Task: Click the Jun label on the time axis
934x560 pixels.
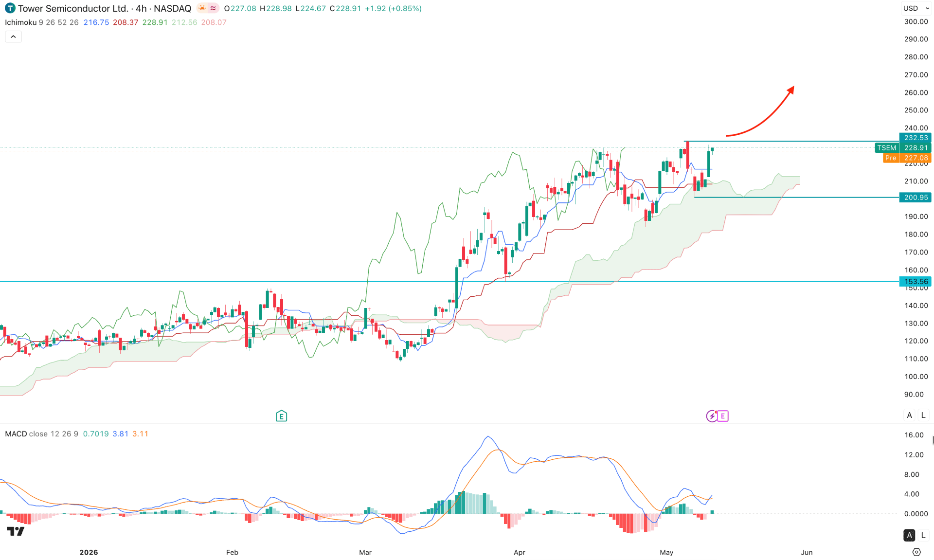Action: [x=807, y=552]
